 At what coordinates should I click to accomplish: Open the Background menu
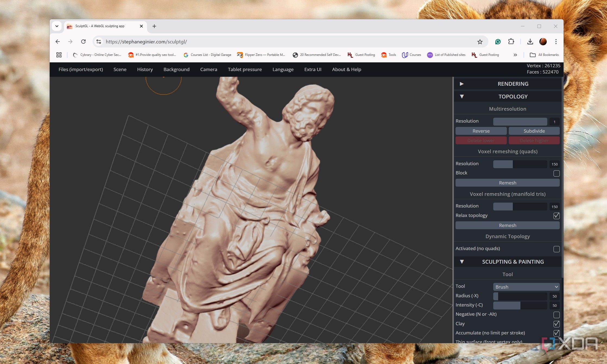tap(176, 69)
